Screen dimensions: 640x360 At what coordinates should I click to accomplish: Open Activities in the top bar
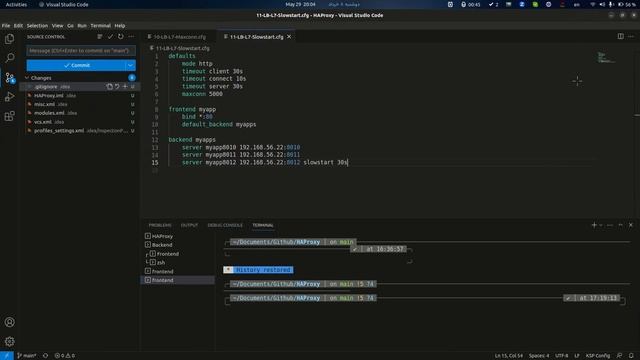pyautogui.click(x=16, y=4)
